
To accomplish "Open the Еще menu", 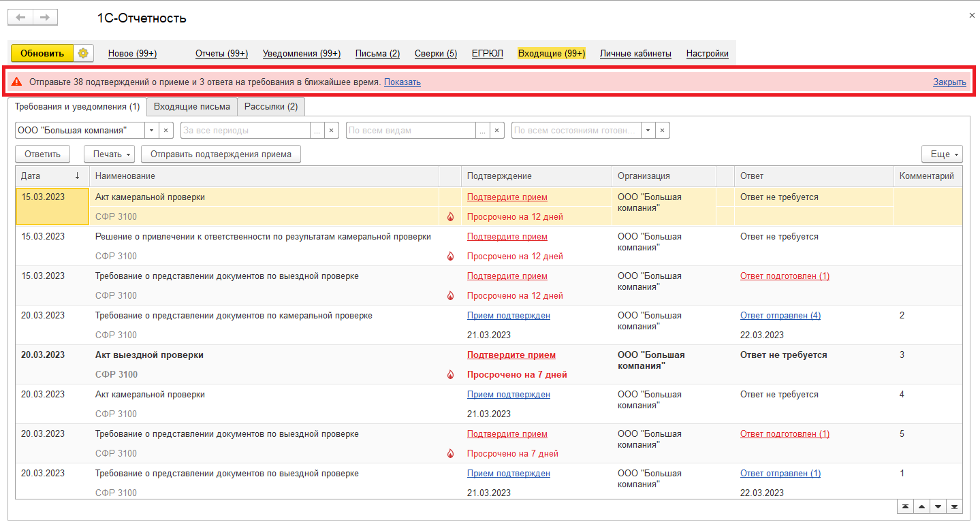I will tap(942, 154).
